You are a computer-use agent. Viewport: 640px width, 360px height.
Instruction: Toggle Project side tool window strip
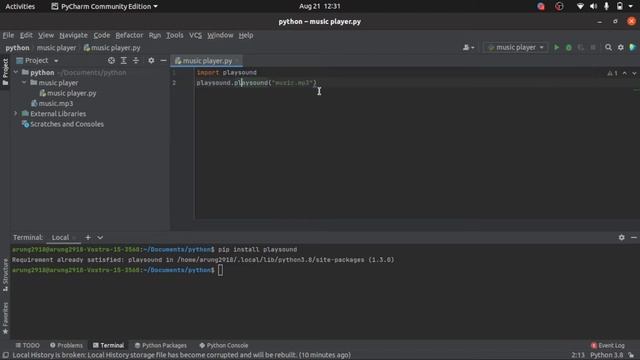coord(5,72)
